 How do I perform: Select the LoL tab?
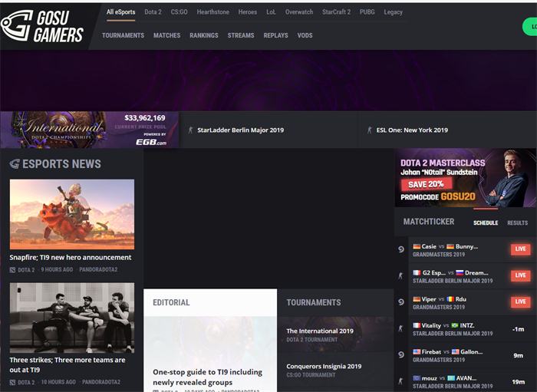tap(271, 12)
